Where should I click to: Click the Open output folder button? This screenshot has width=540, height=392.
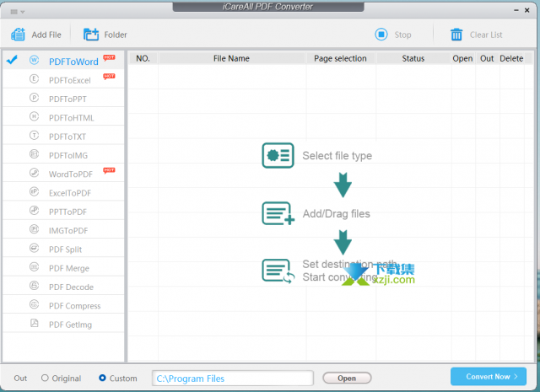tap(347, 378)
